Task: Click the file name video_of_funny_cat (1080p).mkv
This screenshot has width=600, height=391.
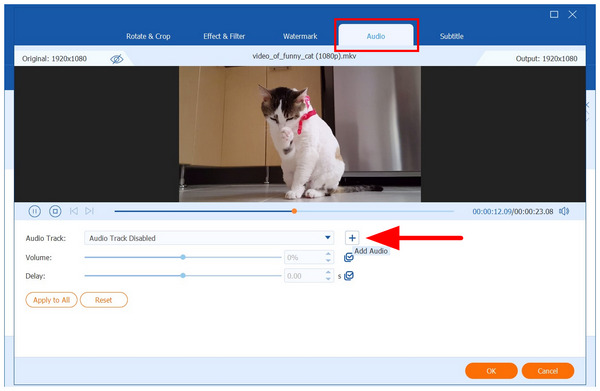Action: click(x=304, y=56)
